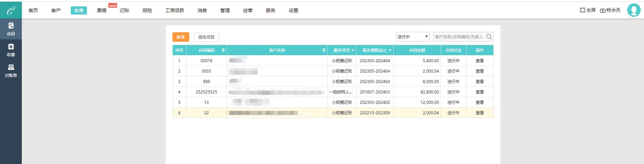The image size is (644, 164).
Task: Open 服务项目 column filter dropdown
Action: (x=353, y=50)
